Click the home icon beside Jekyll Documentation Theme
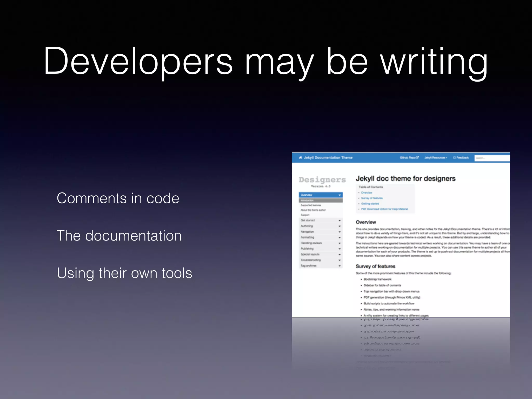 (x=301, y=158)
